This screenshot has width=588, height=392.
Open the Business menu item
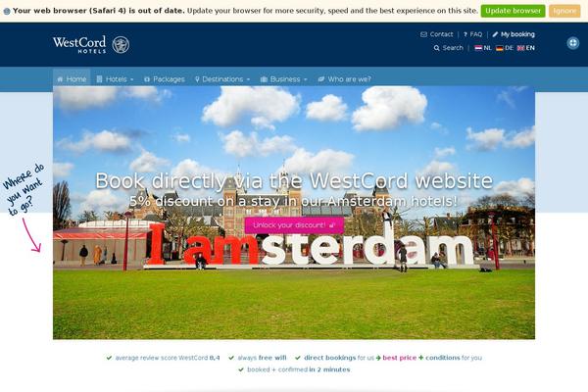(x=284, y=79)
